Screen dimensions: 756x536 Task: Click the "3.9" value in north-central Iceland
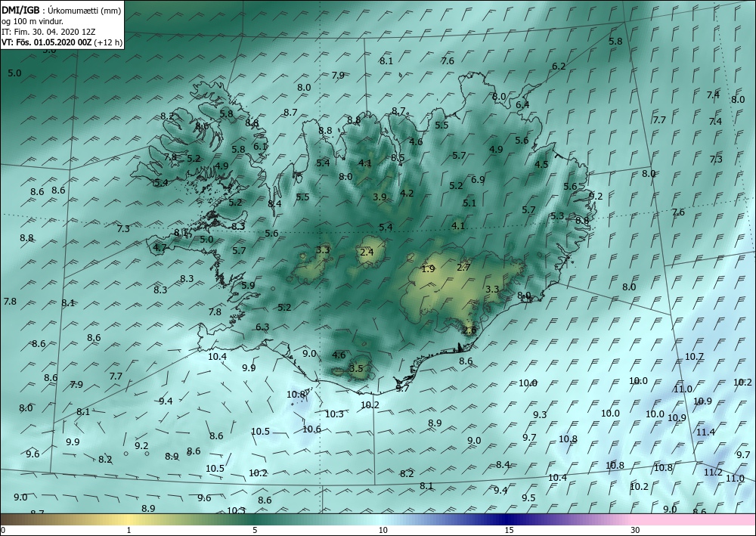[380, 197]
